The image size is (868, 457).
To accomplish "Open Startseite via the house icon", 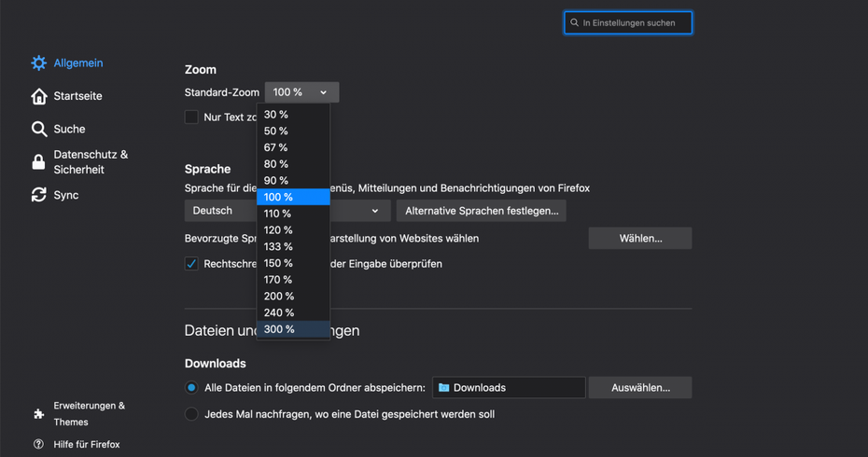I will click(x=38, y=96).
